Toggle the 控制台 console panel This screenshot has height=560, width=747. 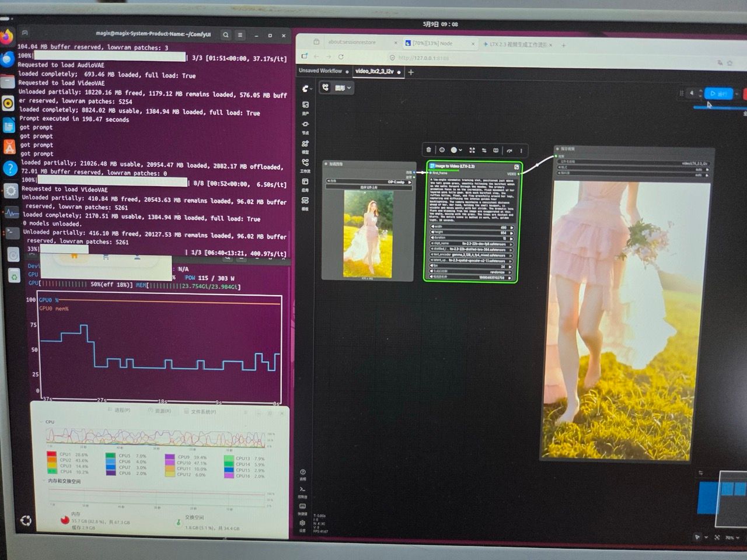click(303, 491)
